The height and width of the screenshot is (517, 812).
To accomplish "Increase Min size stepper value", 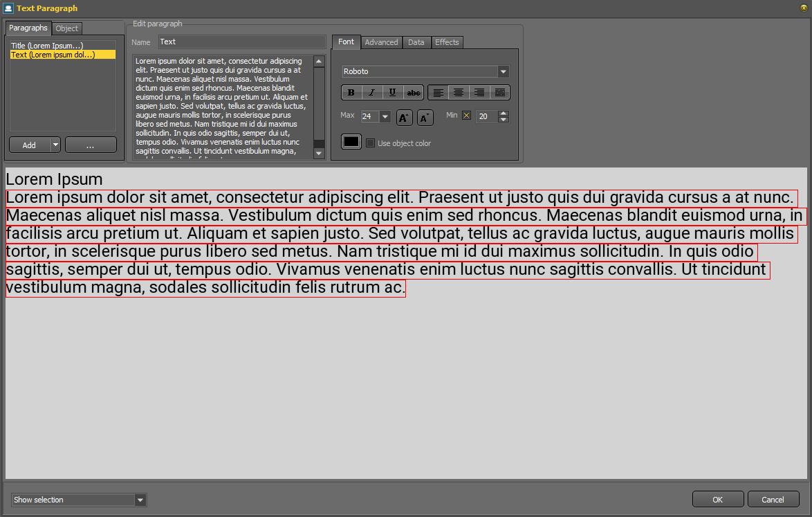I will [504, 114].
